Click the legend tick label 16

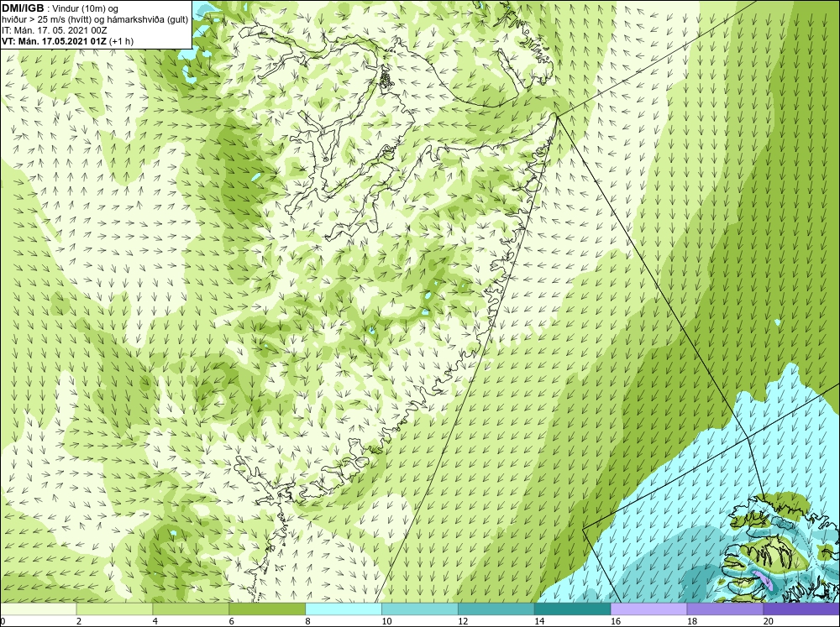[616, 621]
